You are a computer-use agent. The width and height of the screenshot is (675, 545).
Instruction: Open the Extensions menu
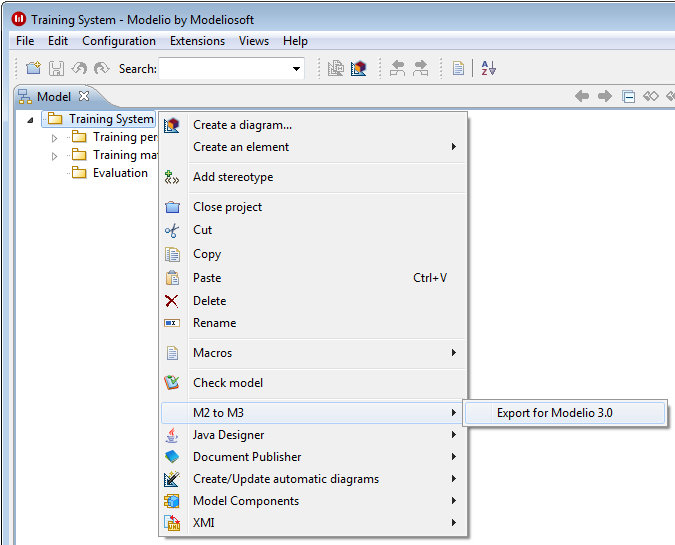coord(197,41)
